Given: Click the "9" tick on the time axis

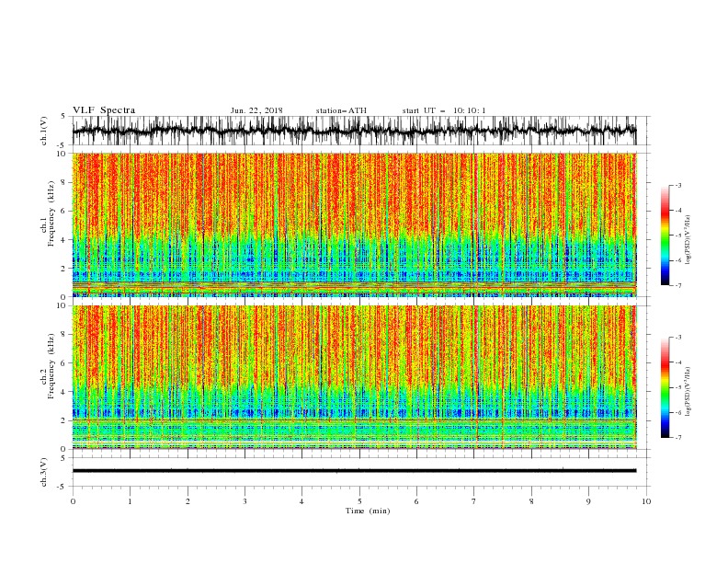Looking at the screenshot, I should pyautogui.click(x=588, y=501).
